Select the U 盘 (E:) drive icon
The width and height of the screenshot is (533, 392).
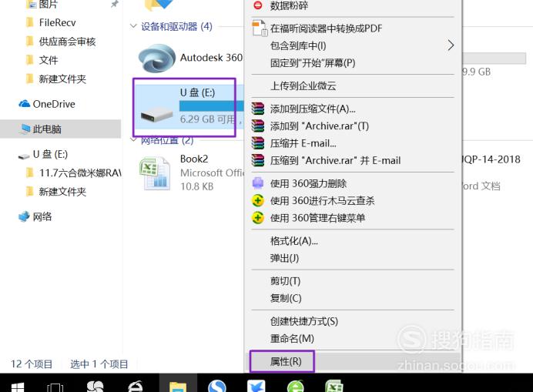click(156, 115)
